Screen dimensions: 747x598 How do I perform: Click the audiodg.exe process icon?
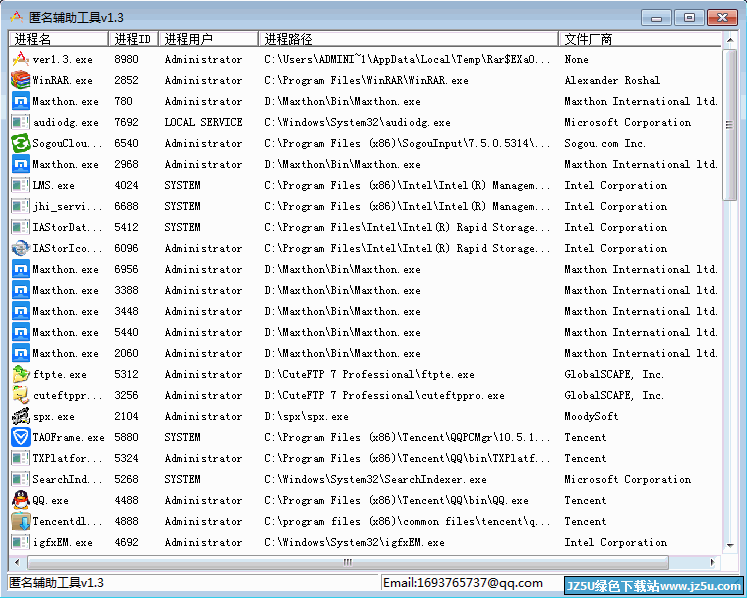(x=20, y=122)
